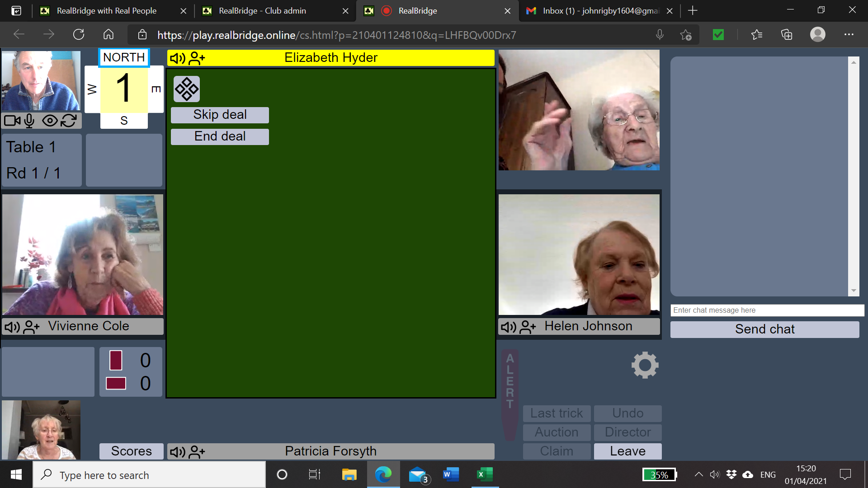
Task: Click the End deal button
Action: 220,136
